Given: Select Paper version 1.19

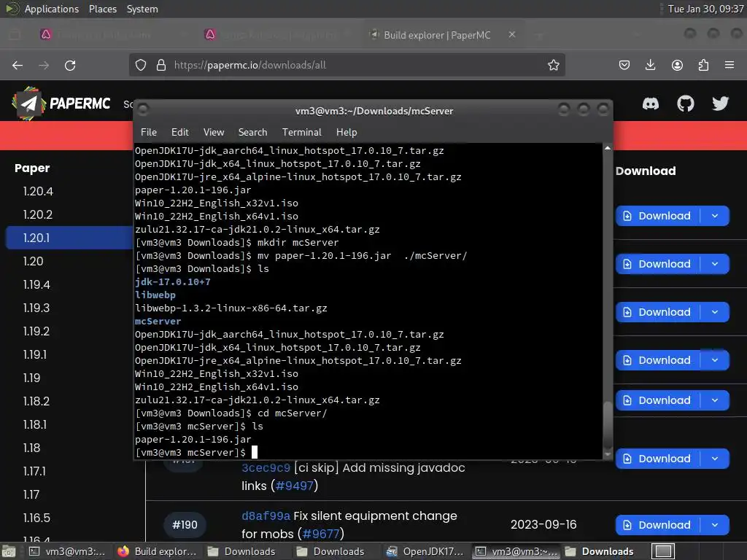Looking at the screenshot, I should point(32,378).
